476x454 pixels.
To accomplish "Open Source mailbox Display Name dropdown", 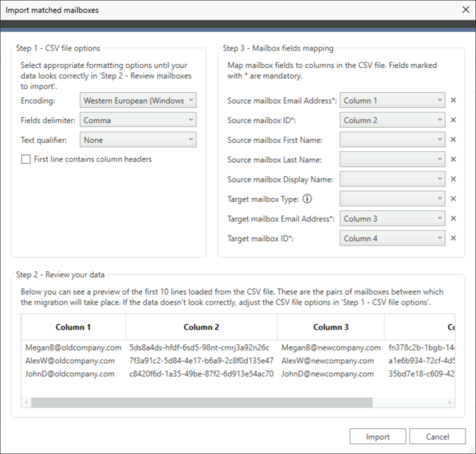I will coord(393,179).
